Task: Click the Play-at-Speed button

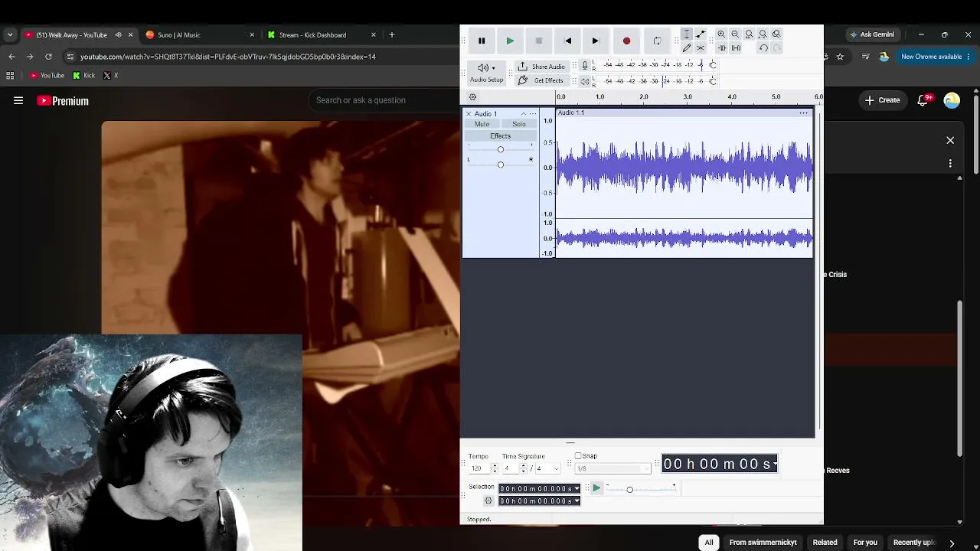Action: point(596,488)
